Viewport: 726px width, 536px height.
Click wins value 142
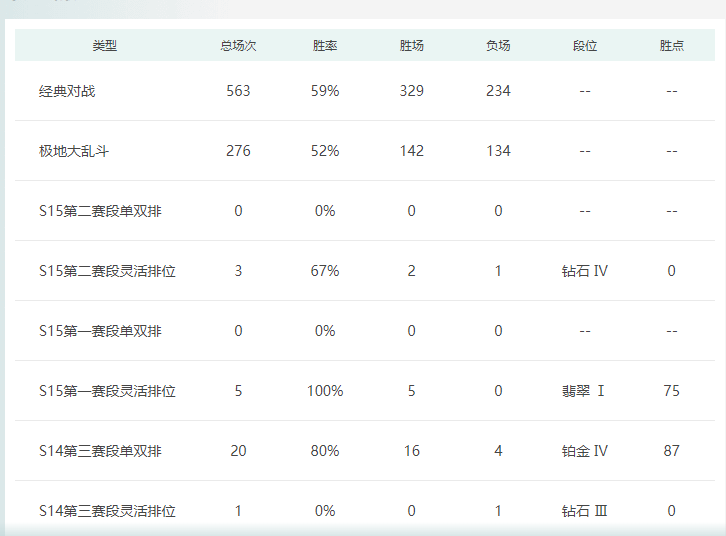pyautogui.click(x=412, y=151)
